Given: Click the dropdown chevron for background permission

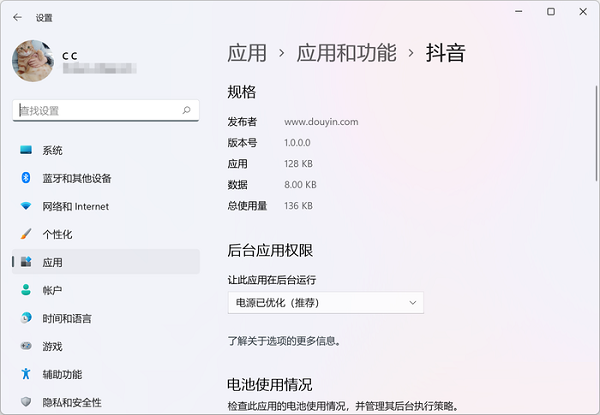Looking at the screenshot, I should (x=412, y=303).
